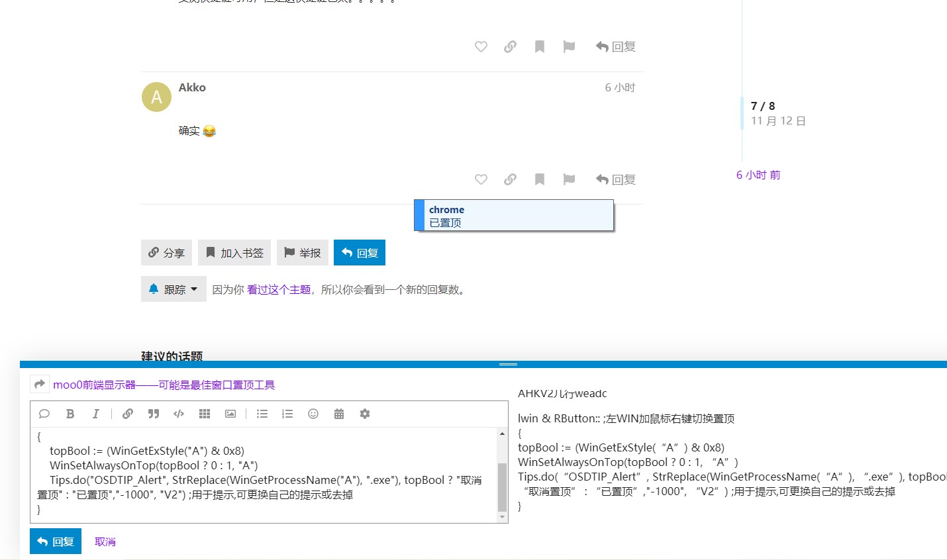Image resolution: width=947 pixels, height=560 pixels.
Task: Insert a hyperlink using the composer toolbar
Action: click(128, 414)
